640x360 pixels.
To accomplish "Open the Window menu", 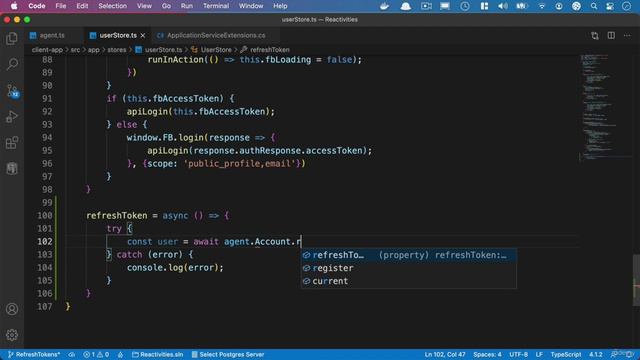I will (251, 6).
